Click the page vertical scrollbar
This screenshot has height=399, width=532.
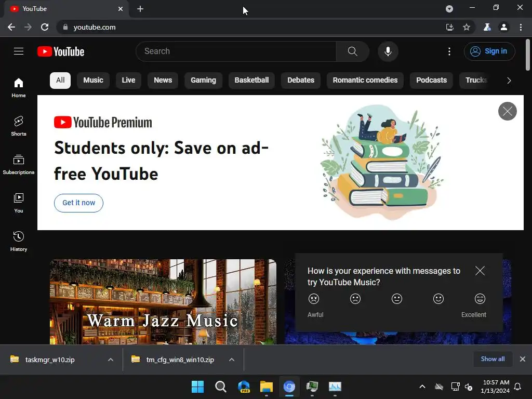pos(528,55)
